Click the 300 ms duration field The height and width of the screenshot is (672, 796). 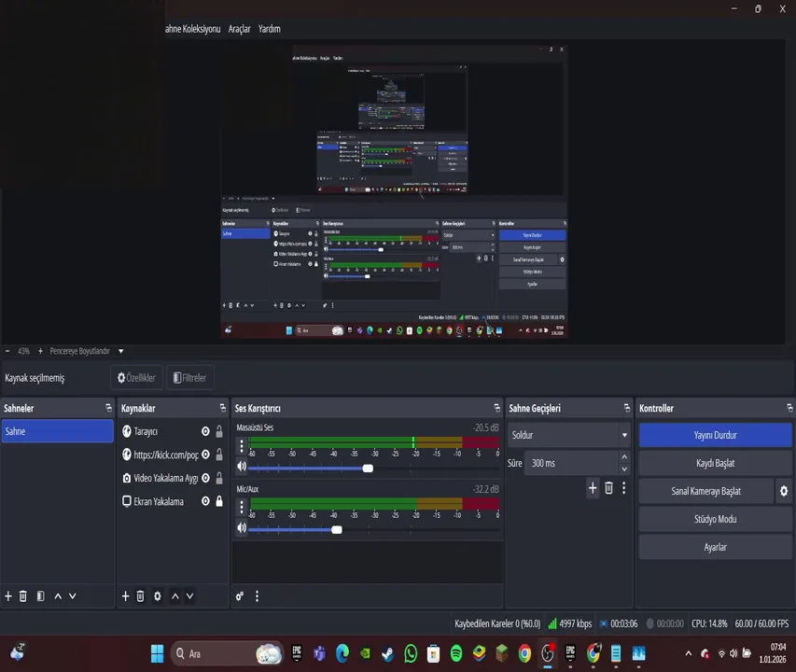tap(572, 463)
